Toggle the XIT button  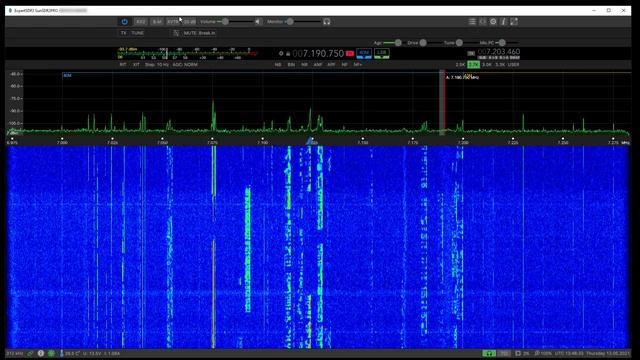click(x=136, y=65)
